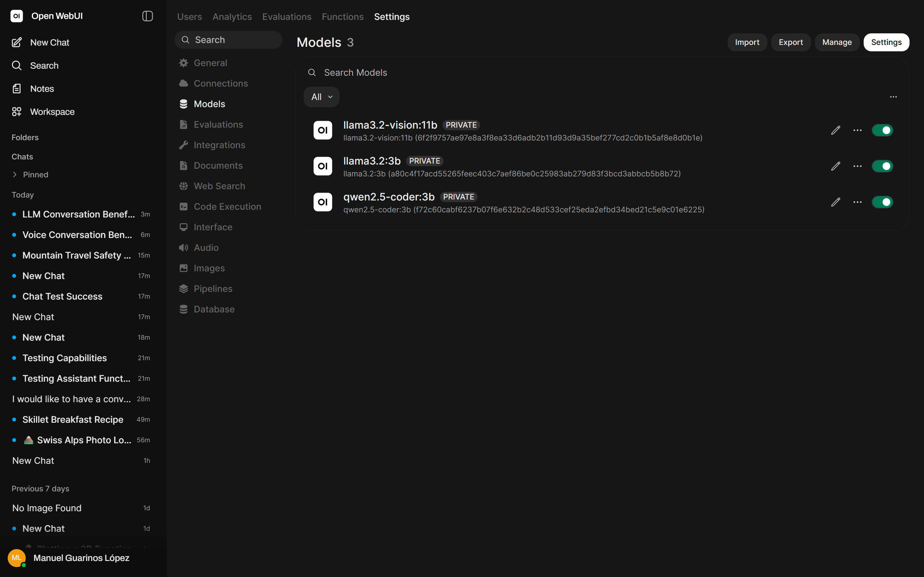Open Notes from the sidebar icon
924x577 pixels.
click(x=16, y=89)
